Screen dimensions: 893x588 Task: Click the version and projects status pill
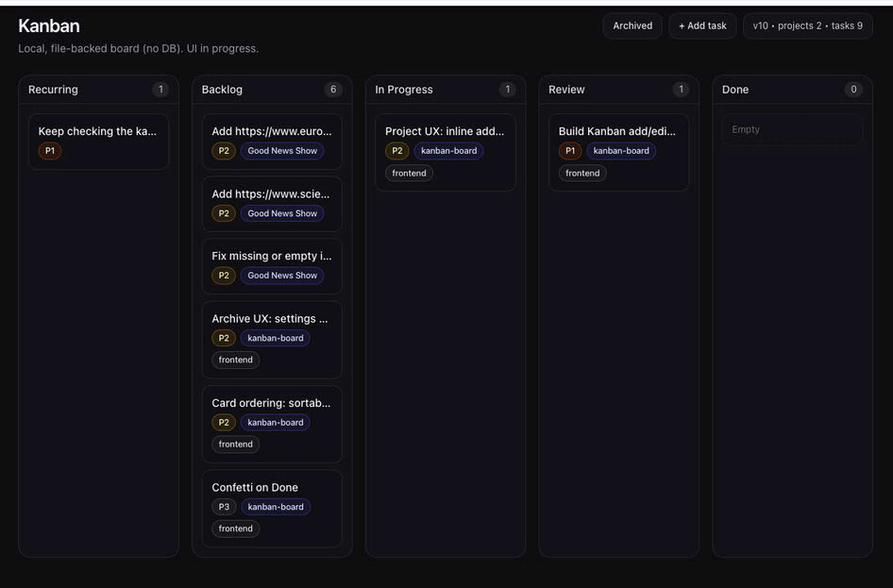click(x=807, y=26)
